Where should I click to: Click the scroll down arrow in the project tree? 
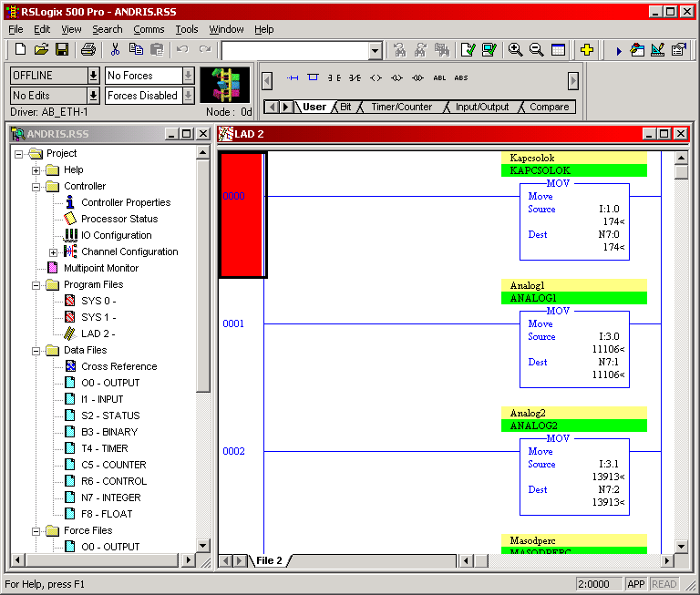pyautogui.click(x=202, y=546)
